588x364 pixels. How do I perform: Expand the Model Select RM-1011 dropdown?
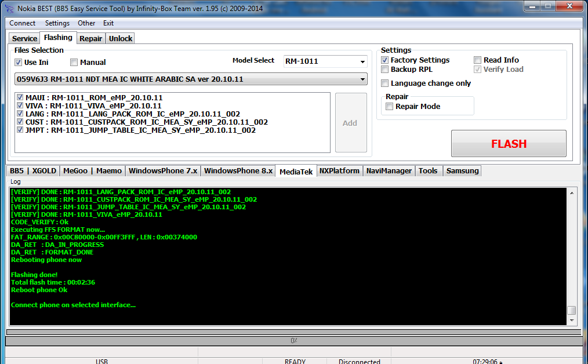325,61
